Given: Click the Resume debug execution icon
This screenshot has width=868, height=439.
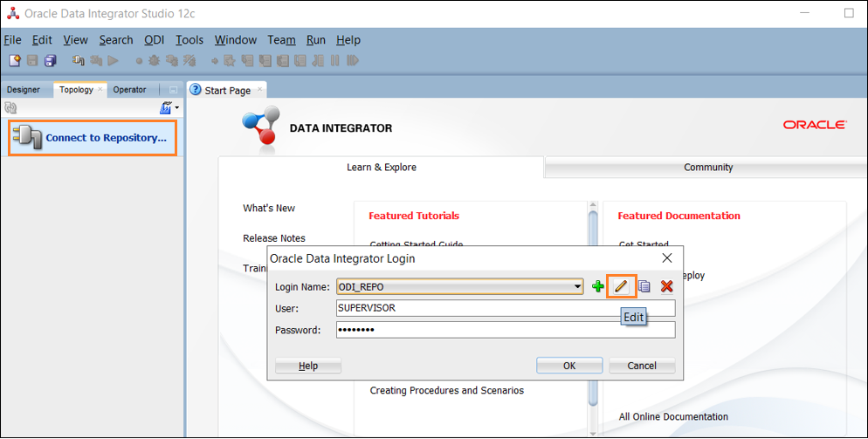Looking at the screenshot, I should [x=353, y=60].
